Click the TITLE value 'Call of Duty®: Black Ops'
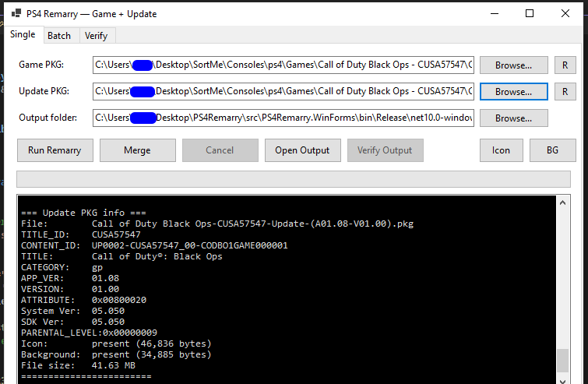This screenshot has height=384, width=588. click(x=157, y=256)
